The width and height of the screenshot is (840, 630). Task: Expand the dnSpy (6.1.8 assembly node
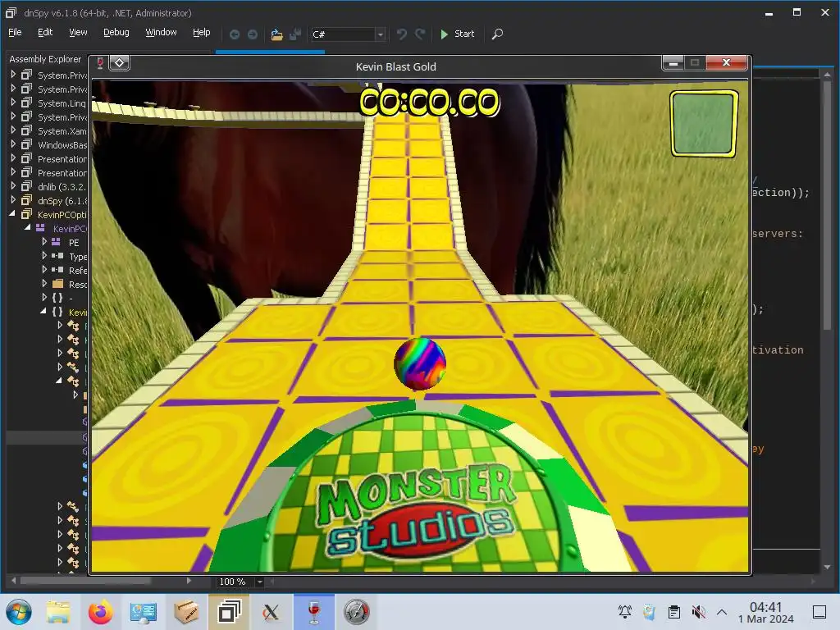point(13,200)
